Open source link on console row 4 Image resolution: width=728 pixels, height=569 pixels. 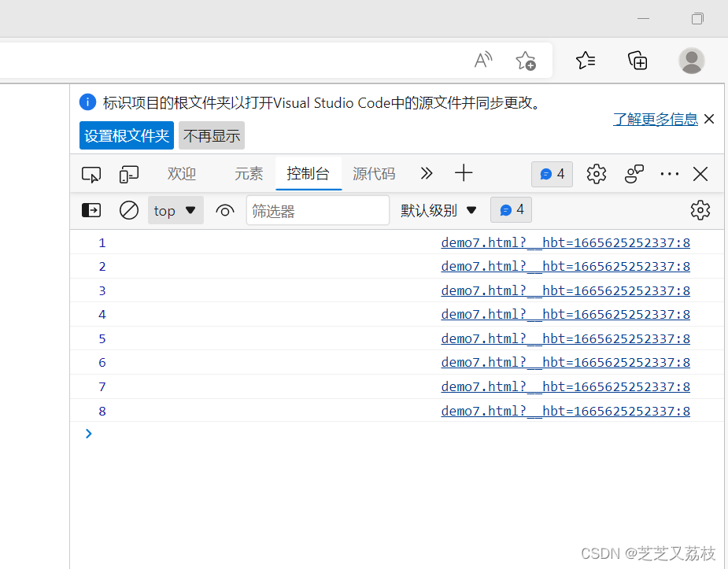coord(565,314)
